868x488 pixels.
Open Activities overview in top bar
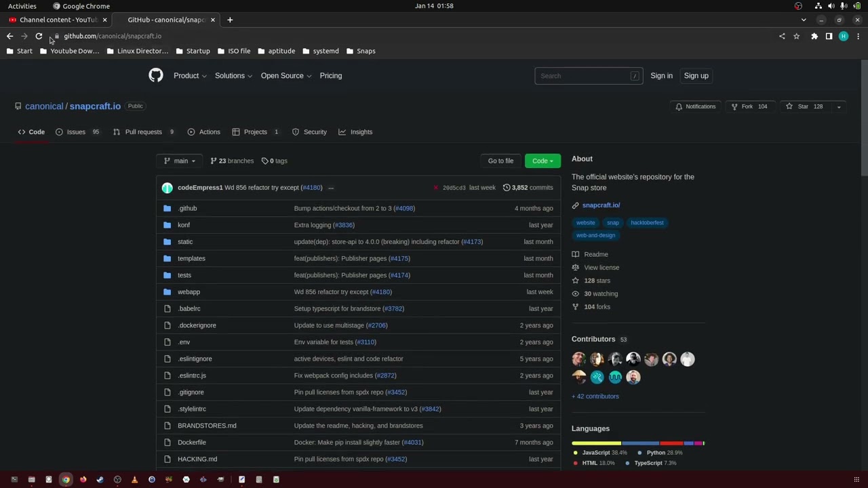point(22,6)
